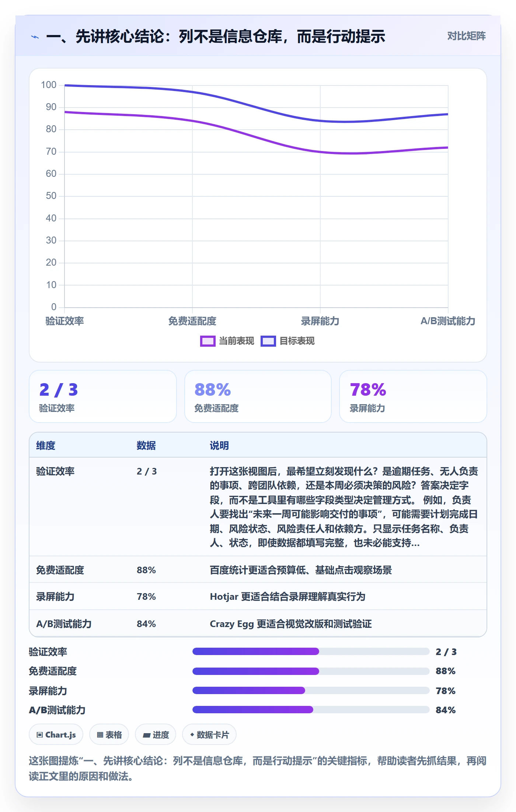Screen dimensions: 516x812
Task: Select the 数据卡片 tag chip
Action: 209,735
